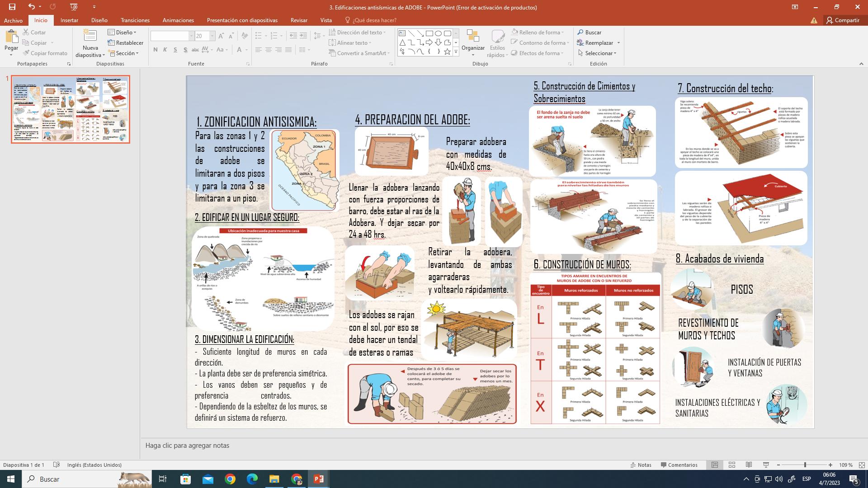Switch to the Insertar tab
The image size is (868, 488).
[x=69, y=20]
